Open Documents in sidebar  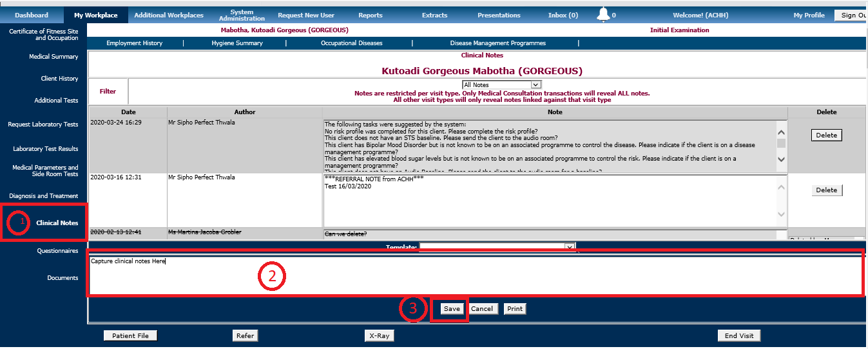coord(63,278)
